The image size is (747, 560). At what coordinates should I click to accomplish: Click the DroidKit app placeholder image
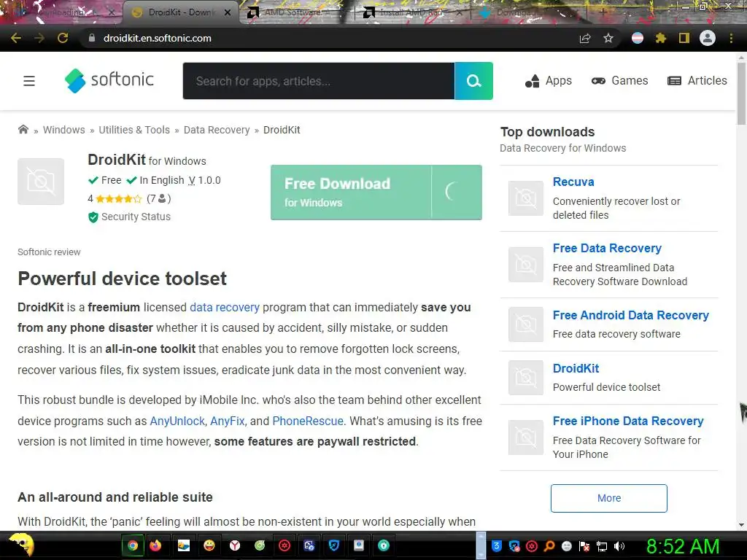(x=41, y=182)
